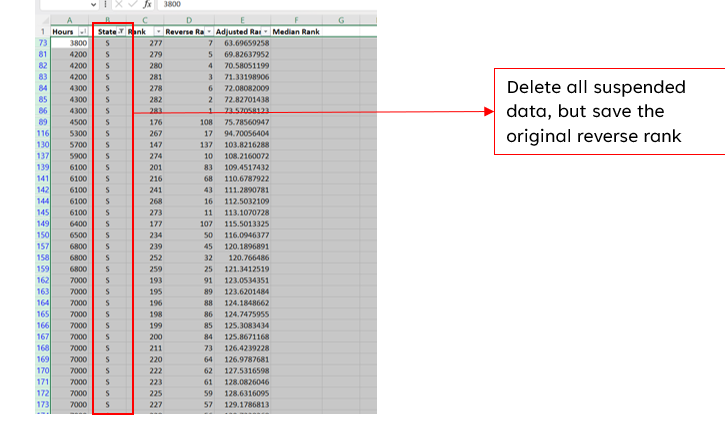725x430 pixels.
Task: Click the Rank cell with value 267
Action: pyautogui.click(x=145, y=133)
